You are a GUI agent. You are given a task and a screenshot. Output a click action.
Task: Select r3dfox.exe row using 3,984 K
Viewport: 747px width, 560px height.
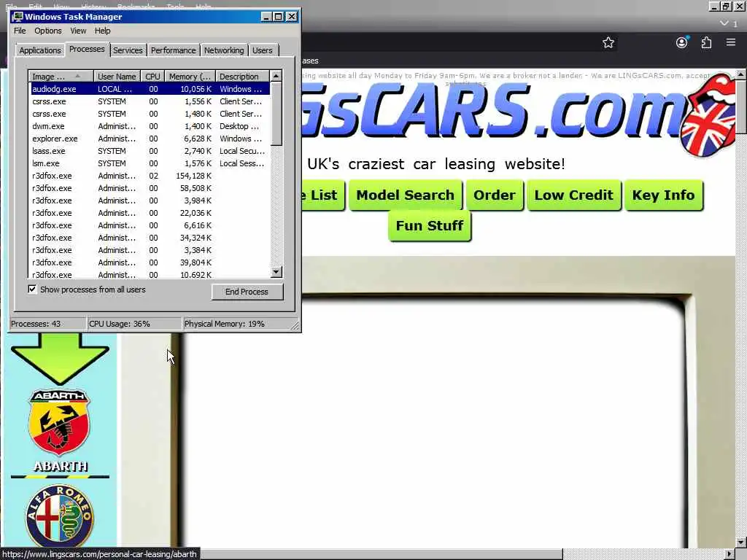149,201
